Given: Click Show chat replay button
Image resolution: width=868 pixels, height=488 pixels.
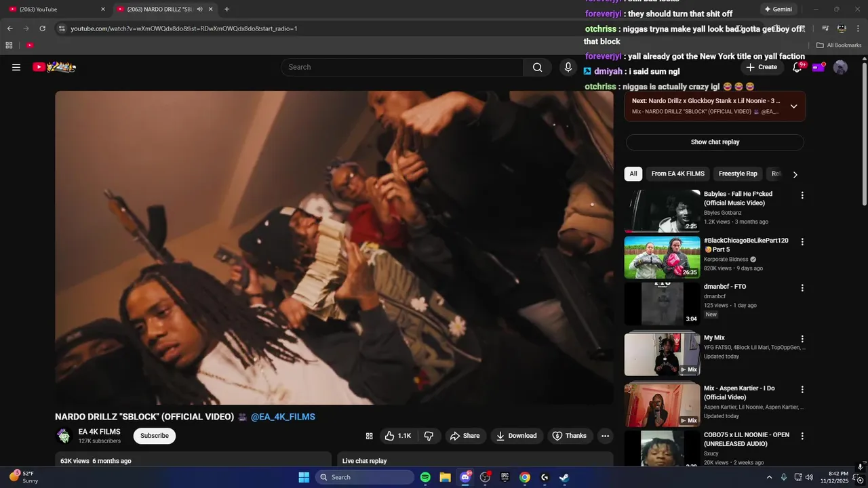Looking at the screenshot, I should 715,142.
